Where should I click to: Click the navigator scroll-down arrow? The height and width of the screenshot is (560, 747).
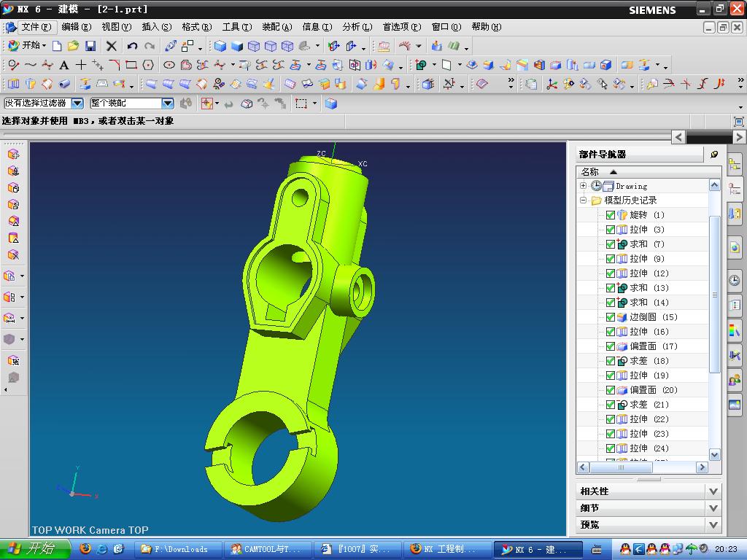(714, 454)
